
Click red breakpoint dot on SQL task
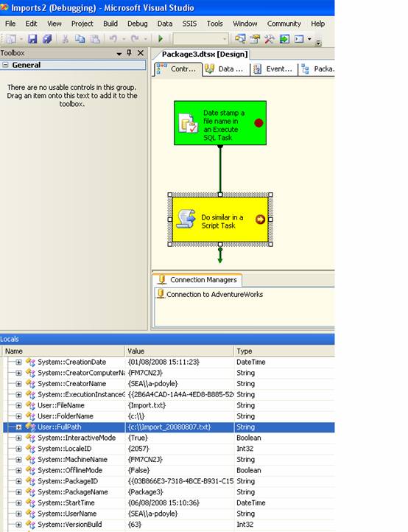tap(258, 123)
